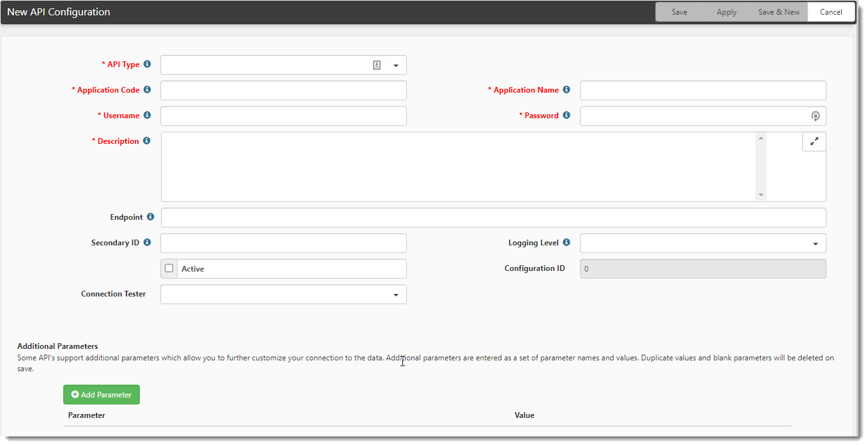Focus the Endpoint input field
The height and width of the screenshot is (446, 868).
(x=493, y=218)
